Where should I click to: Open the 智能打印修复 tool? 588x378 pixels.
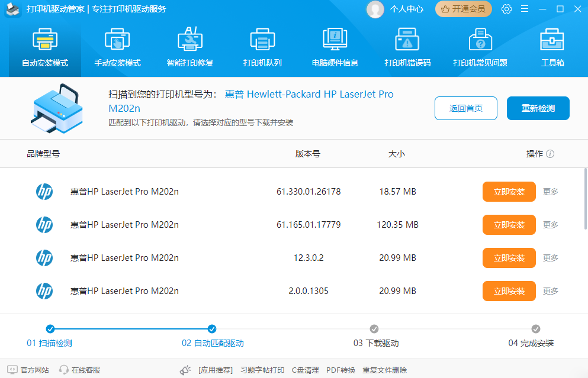pos(189,47)
